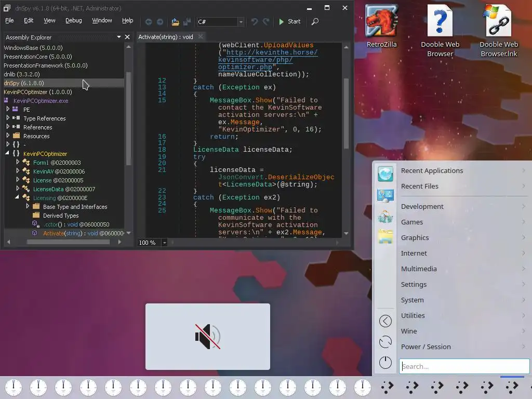Expand the PE node

[x=8, y=109]
